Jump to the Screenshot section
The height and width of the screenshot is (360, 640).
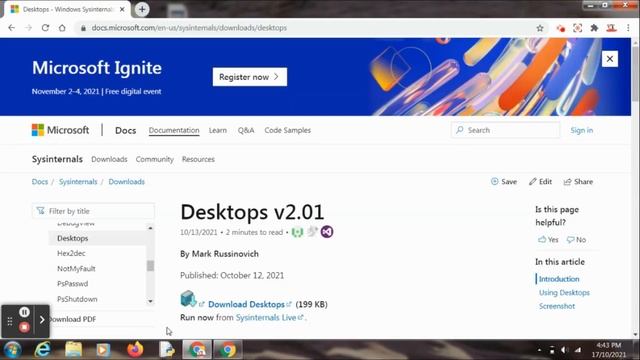[557, 306]
